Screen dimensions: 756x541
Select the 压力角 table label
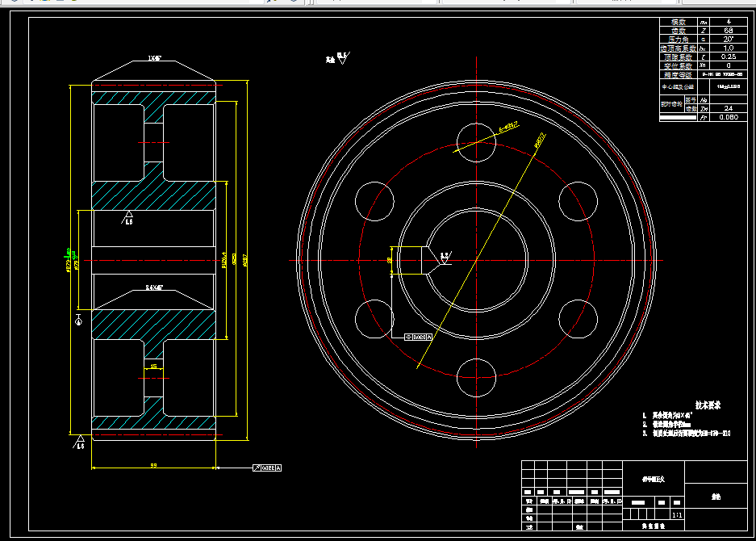(x=679, y=40)
